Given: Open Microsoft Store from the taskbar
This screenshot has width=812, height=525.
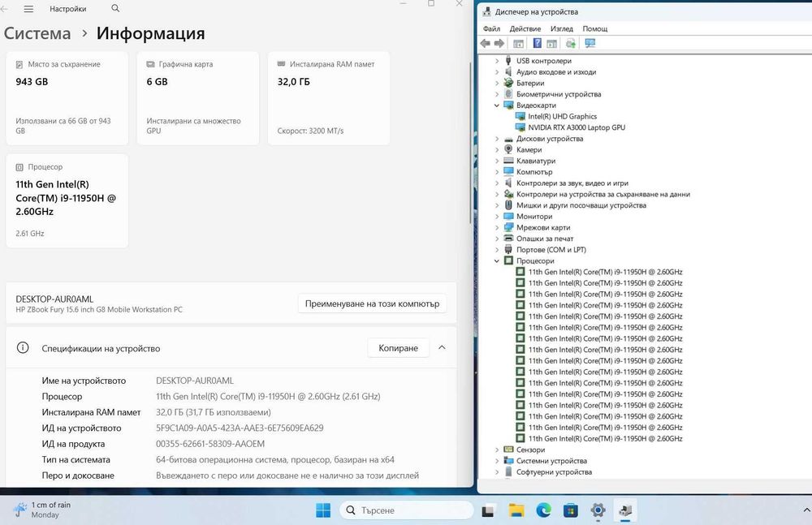Looking at the screenshot, I should 571,510.
